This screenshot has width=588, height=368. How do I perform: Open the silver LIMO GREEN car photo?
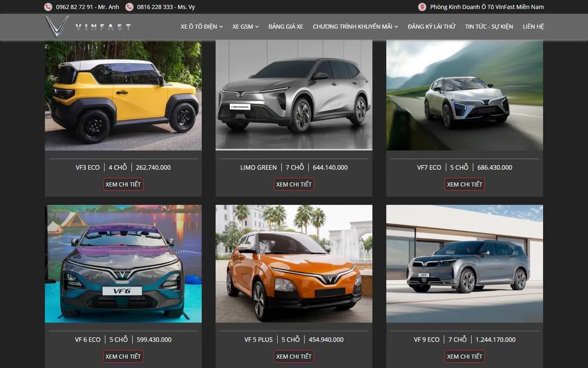pyautogui.click(x=294, y=95)
